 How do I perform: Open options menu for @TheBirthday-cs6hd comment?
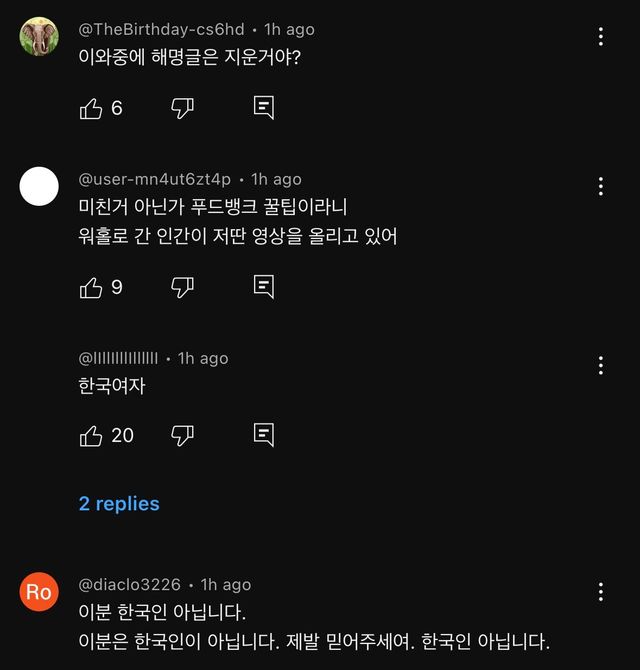(600, 37)
